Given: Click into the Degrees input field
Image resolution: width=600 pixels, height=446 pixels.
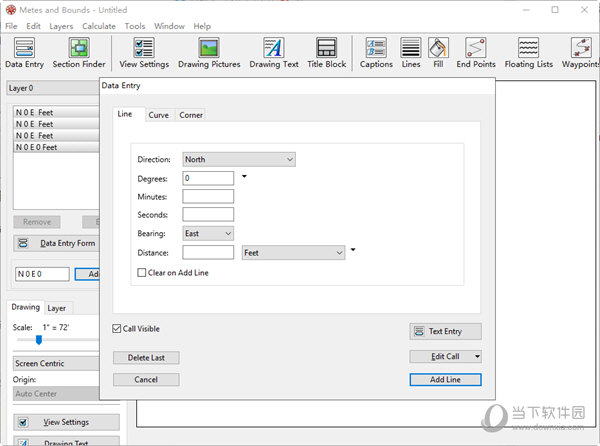Looking at the screenshot, I should point(208,178).
